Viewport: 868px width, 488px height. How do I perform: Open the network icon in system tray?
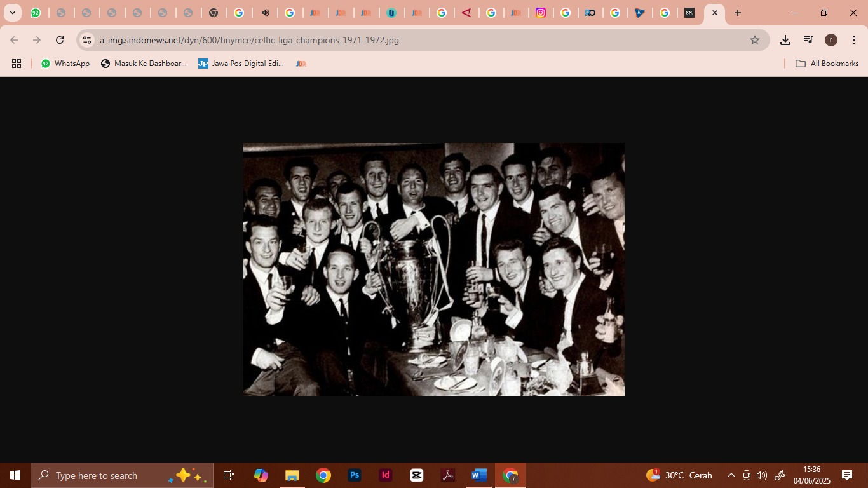click(x=747, y=475)
